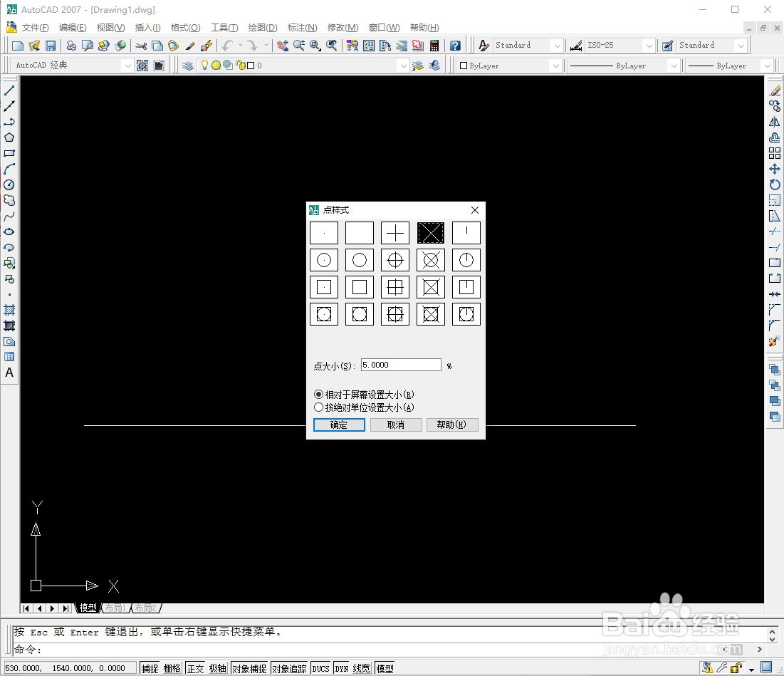The width and height of the screenshot is (784, 676).
Task: Click the 取消 button
Action: tap(395, 425)
